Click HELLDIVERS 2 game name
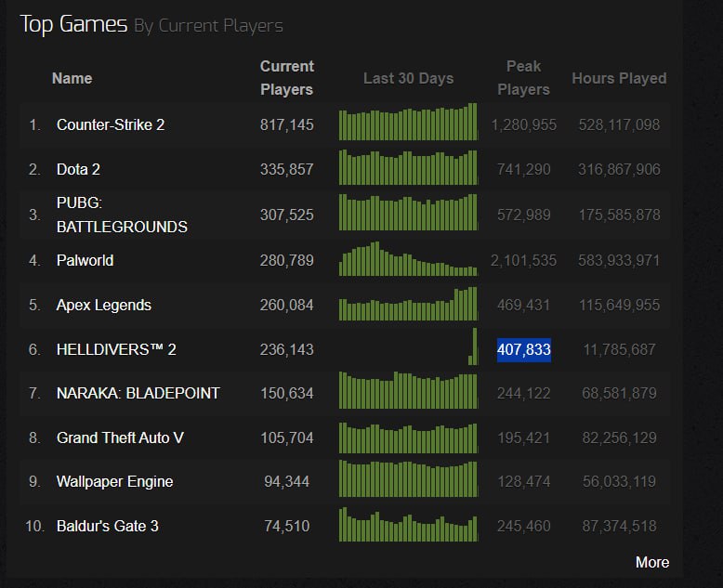Image resolution: width=723 pixels, height=588 pixels. [x=116, y=349]
